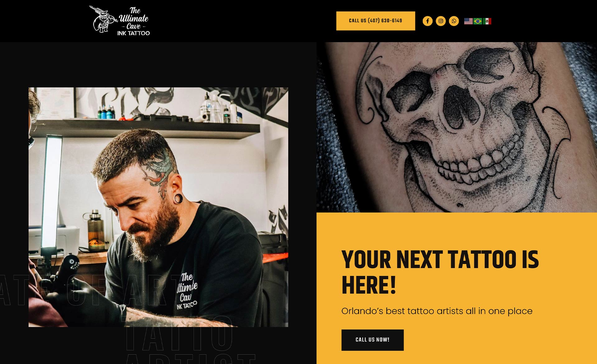Click the "Orlando's best tattoo artists" tagline
597x364 pixels.
coord(437,311)
